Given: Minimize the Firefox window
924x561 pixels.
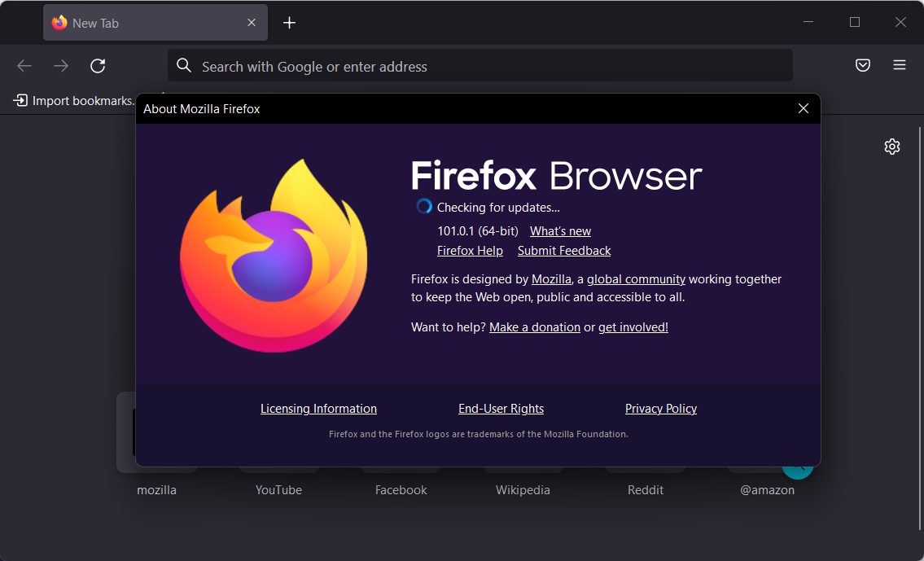Looking at the screenshot, I should coord(808,23).
